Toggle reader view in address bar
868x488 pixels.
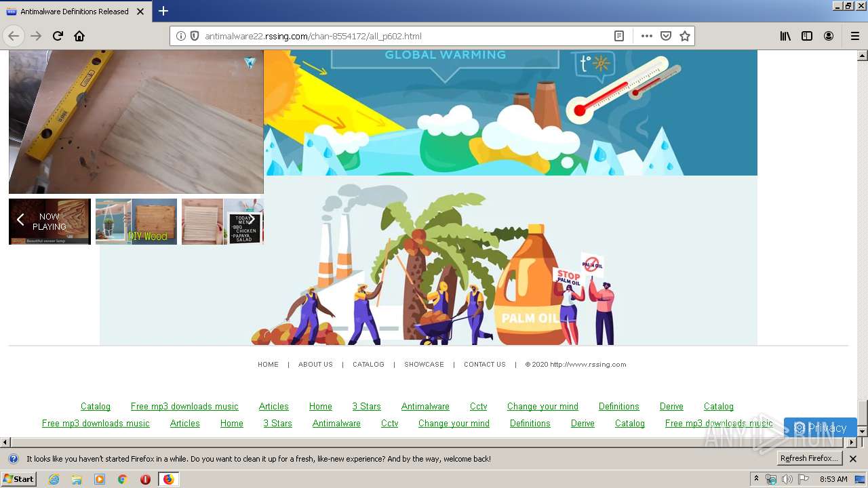pos(619,36)
